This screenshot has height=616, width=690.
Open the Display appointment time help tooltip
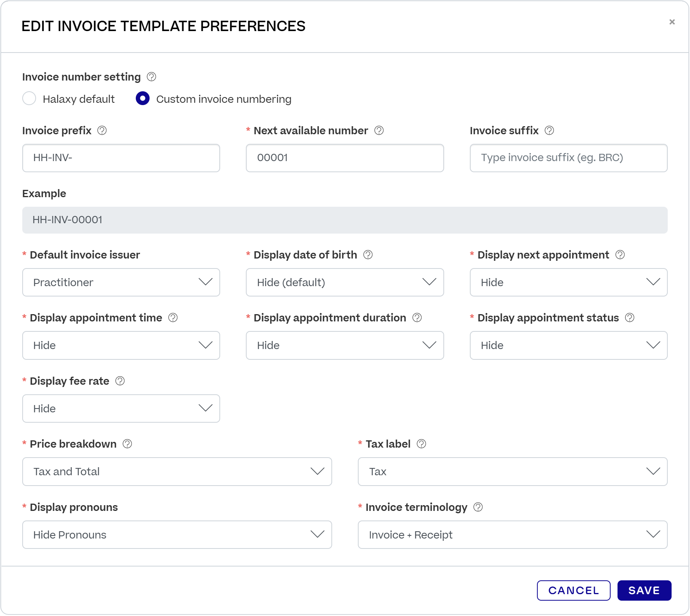click(x=173, y=318)
